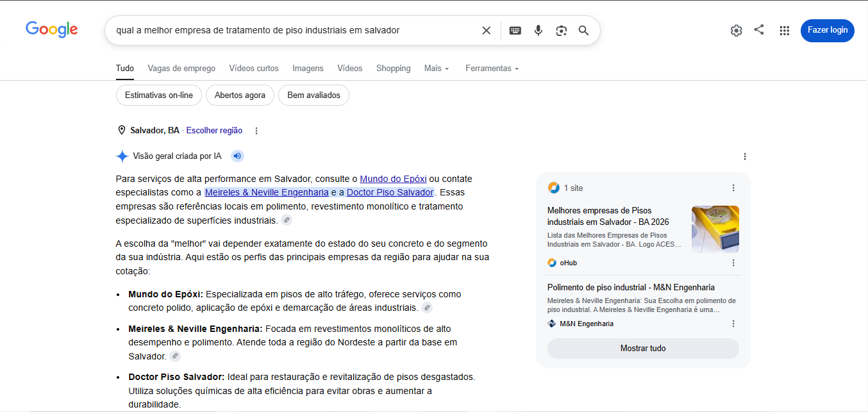Click the '1 site' label

coord(573,188)
